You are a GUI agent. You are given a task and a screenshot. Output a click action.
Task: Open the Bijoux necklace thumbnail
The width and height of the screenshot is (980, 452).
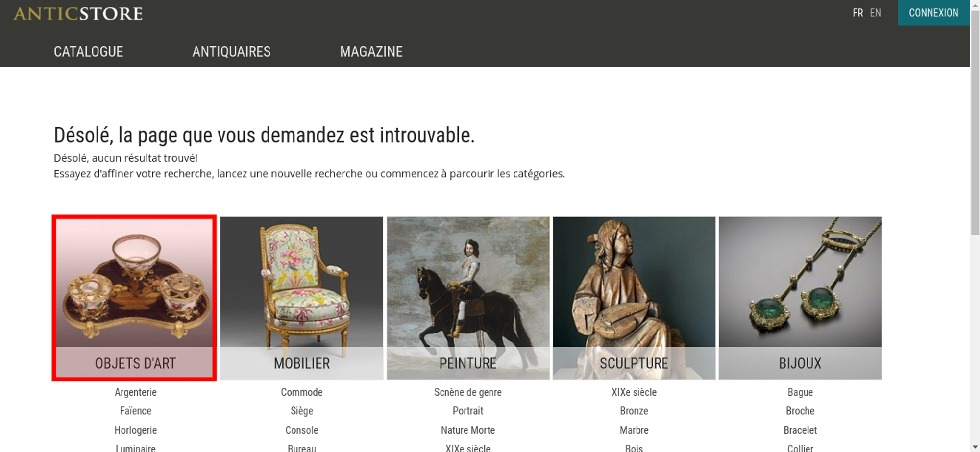(800, 298)
